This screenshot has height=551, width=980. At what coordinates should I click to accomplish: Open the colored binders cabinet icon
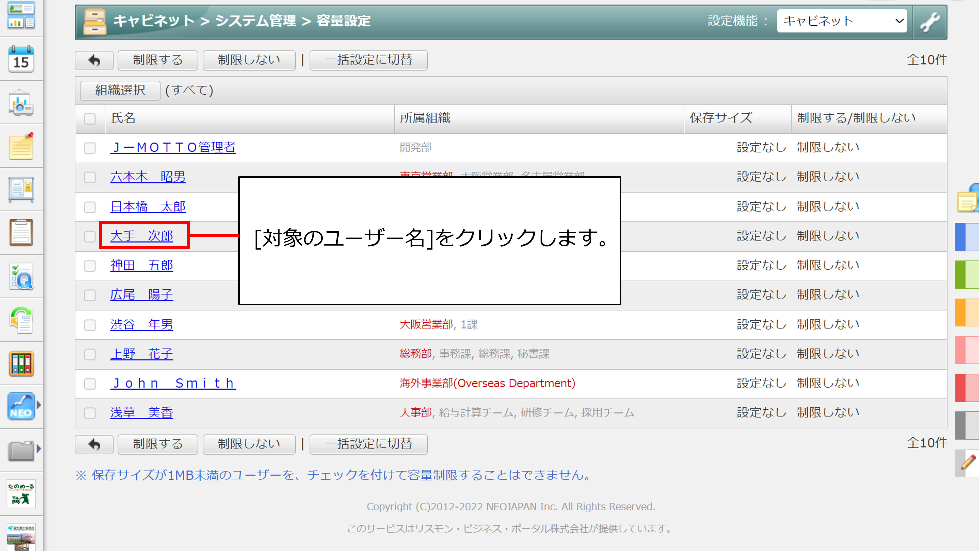pos(21,364)
